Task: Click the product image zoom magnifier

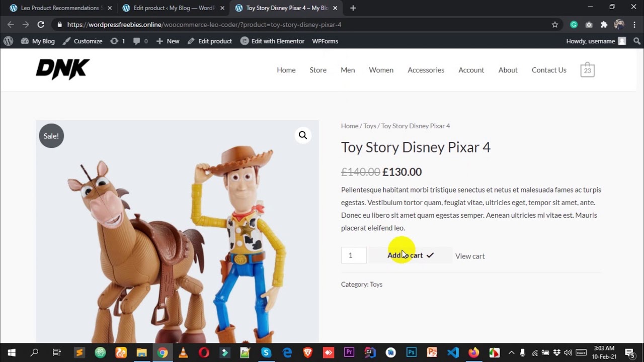Action: (303, 135)
